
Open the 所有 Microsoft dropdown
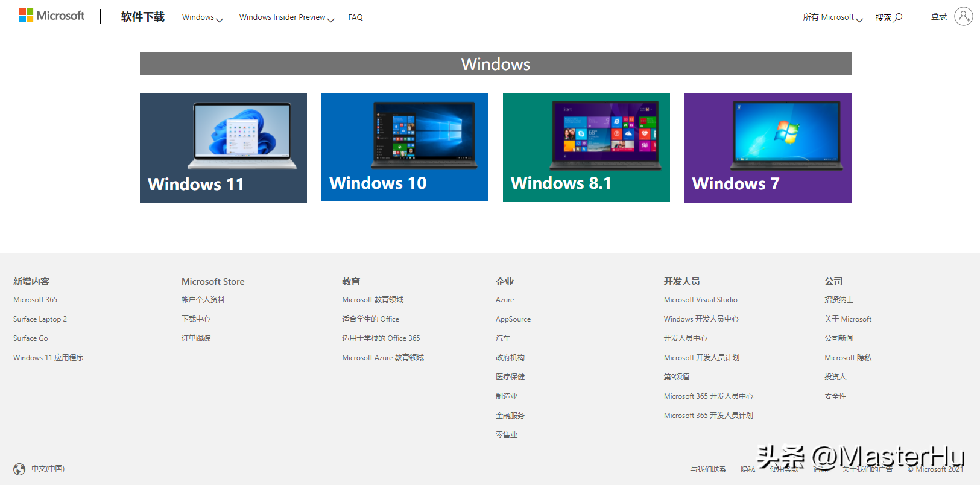[832, 17]
